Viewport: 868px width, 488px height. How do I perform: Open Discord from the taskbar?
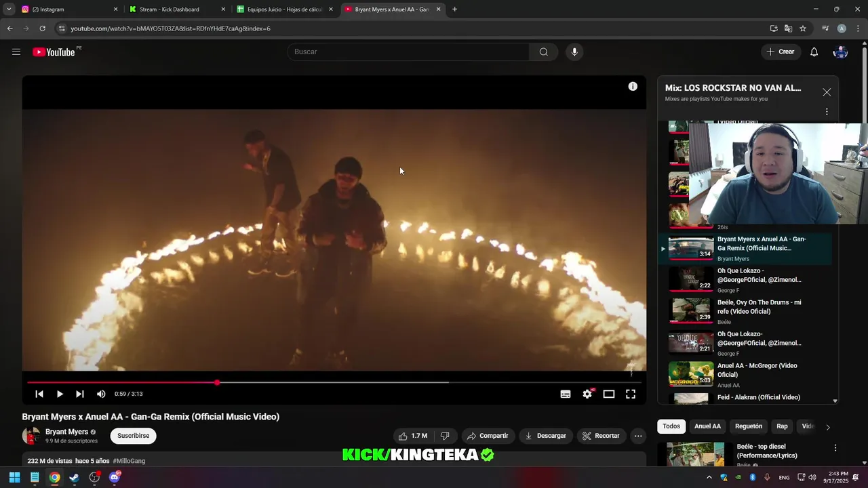point(115,477)
